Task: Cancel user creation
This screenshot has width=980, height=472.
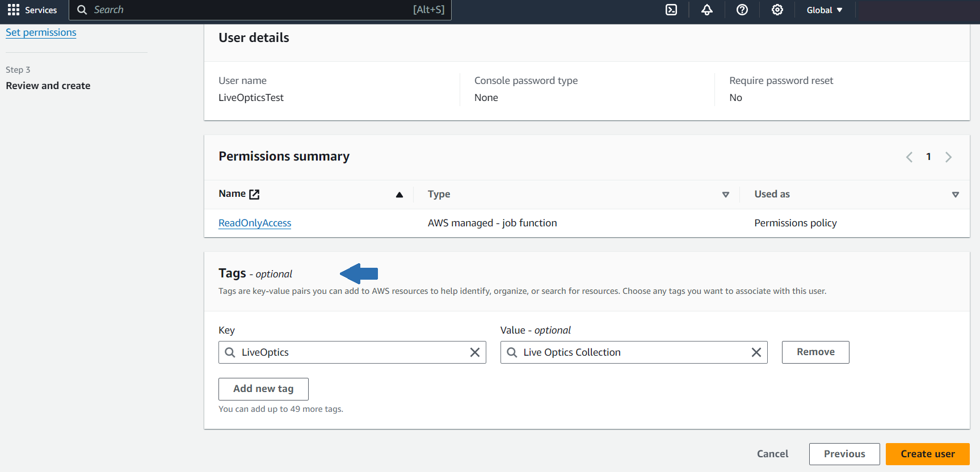Action: click(x=773, y=454)
